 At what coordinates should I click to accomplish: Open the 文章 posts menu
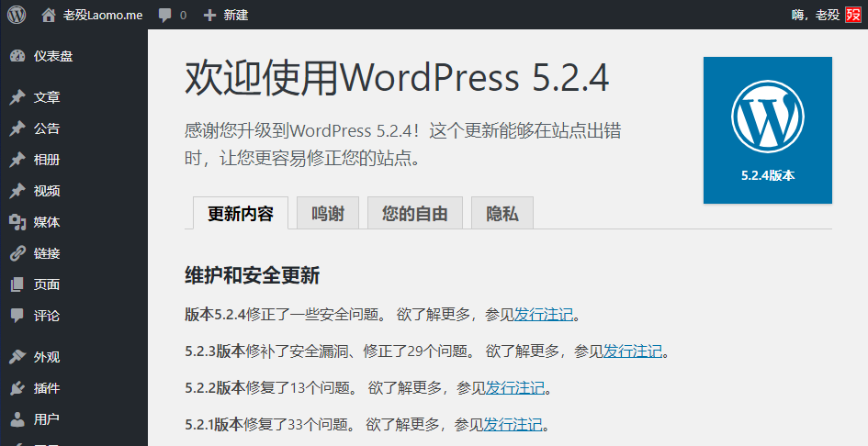[x=47, y=97]
